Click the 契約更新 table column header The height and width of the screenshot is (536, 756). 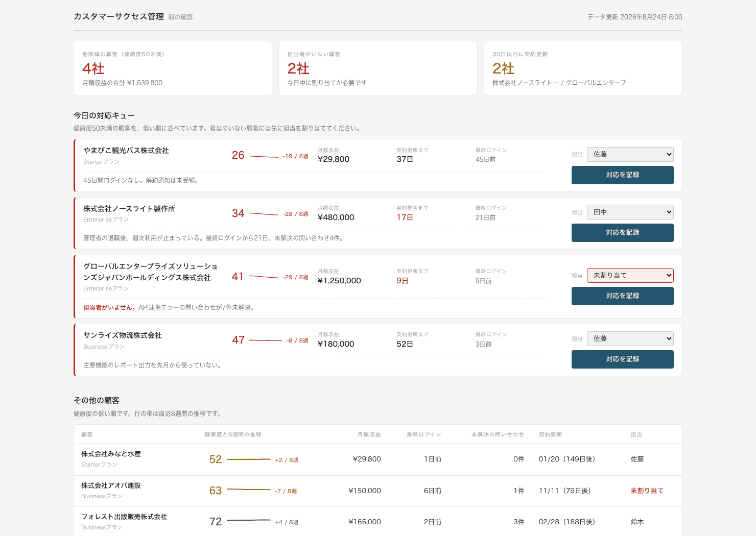tap(550, 434)
